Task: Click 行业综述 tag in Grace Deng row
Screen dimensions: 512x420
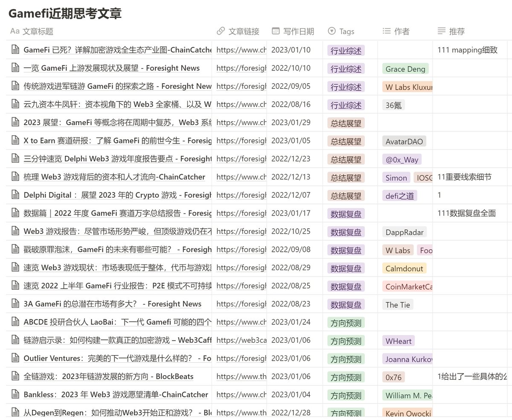Action: [346, 69]
